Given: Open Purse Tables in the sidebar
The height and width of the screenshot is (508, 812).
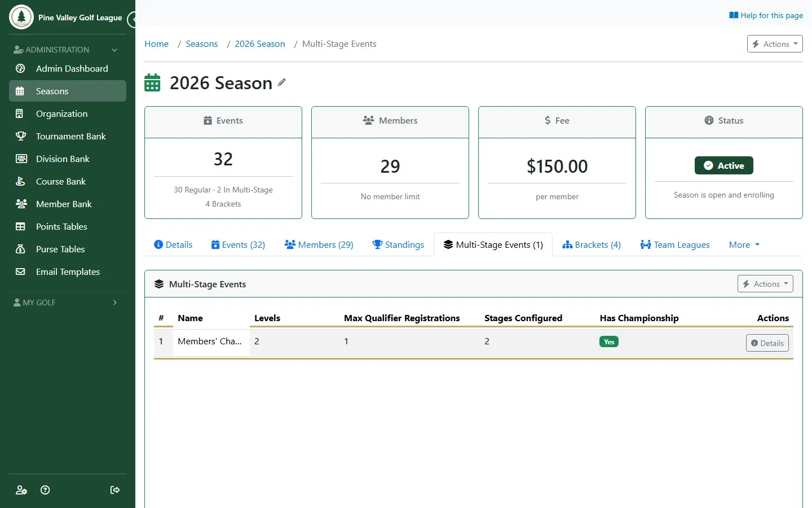Looking at the screenshot, I should click(68, 249).
